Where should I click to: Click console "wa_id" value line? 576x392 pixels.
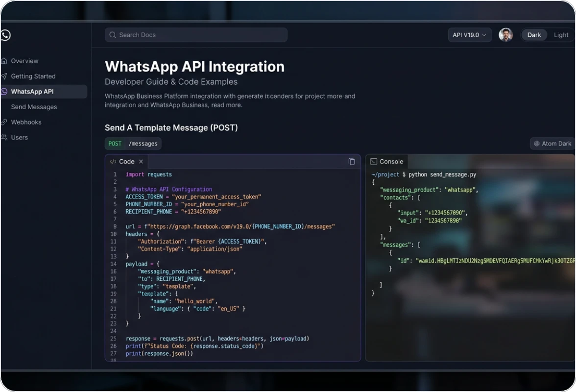point(429,221)
